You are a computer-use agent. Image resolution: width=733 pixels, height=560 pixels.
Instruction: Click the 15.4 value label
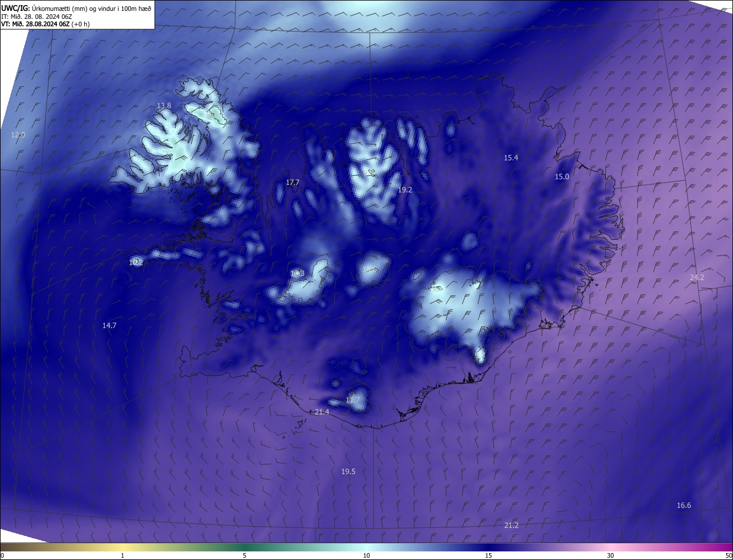point(511,157)
